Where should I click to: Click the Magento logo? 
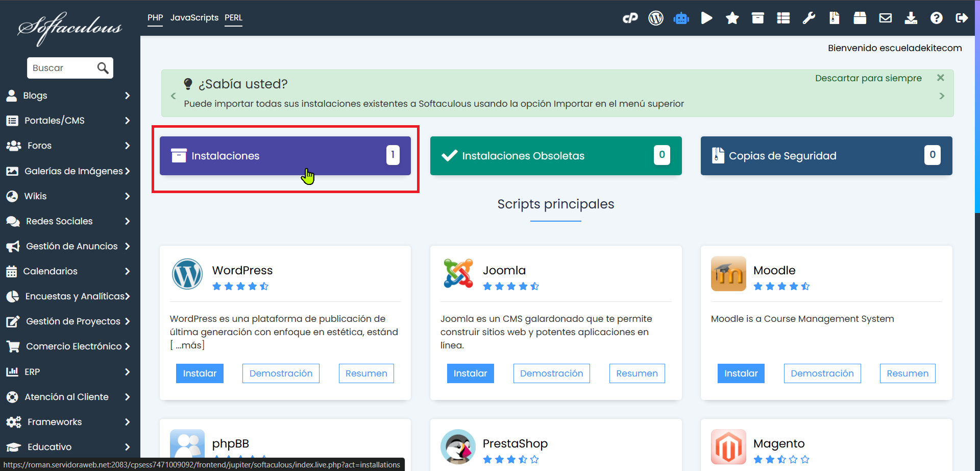point(728,446)
